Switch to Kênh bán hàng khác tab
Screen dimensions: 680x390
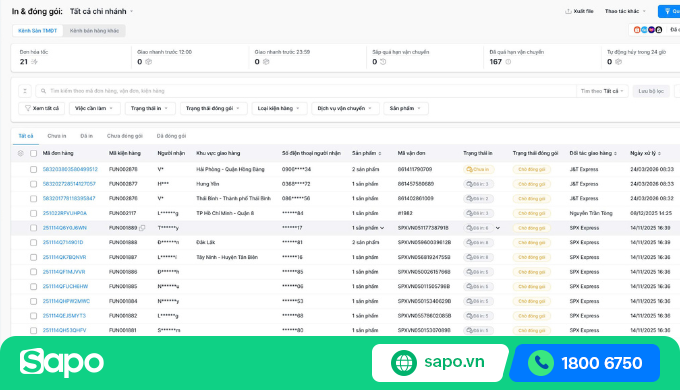coord(94,31)
